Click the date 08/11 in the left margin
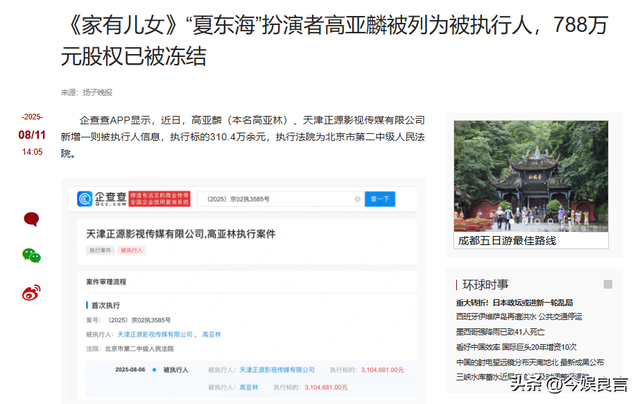640x404 pixels. tap(32, 135)
